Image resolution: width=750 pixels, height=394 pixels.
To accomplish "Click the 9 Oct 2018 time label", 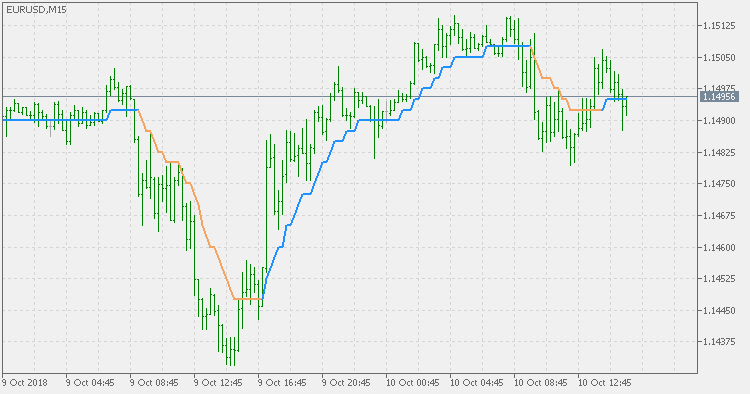I will pyautogui.click(x=25, y=383).
